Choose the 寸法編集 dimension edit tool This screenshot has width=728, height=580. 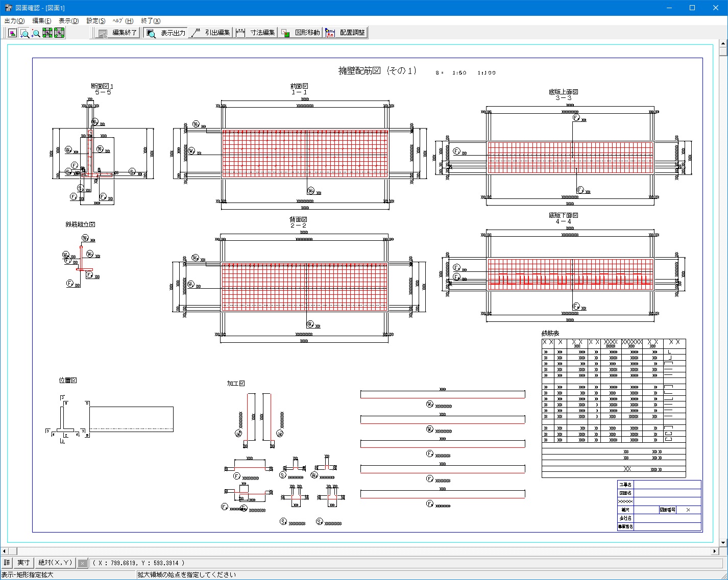[x=256, y=33]
